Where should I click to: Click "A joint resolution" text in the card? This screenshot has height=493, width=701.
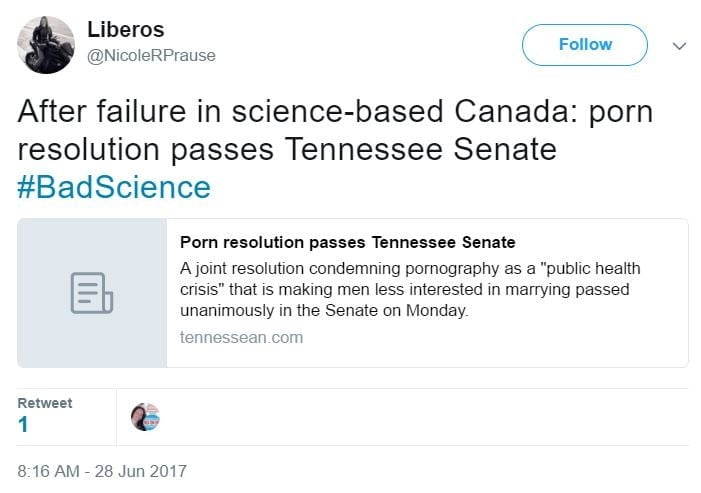pyautogui.click(x=237, y=269)
